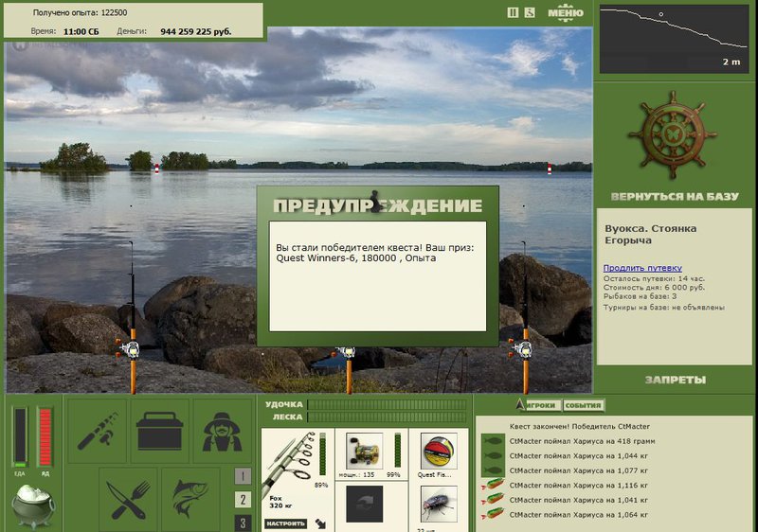The height and width of the screenshot is (532, 758).
Task: Open the fishing rod tackle icon
Action: point(98,431)
